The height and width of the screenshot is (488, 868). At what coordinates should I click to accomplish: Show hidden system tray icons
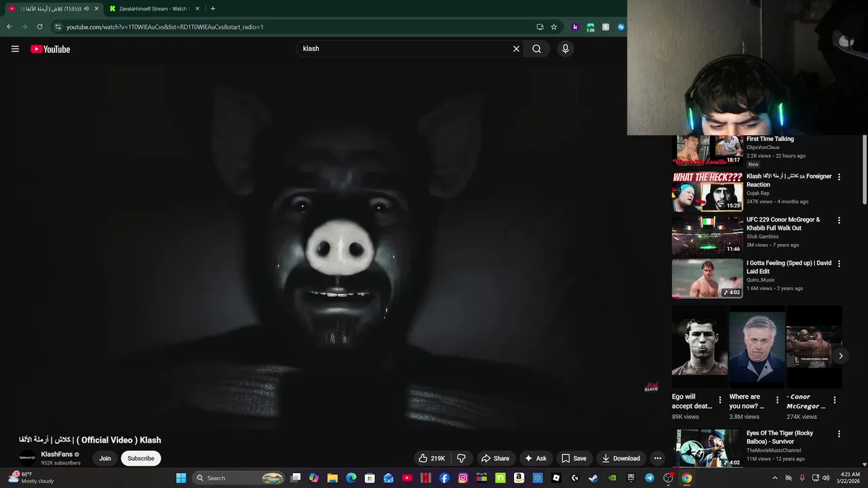775,478
